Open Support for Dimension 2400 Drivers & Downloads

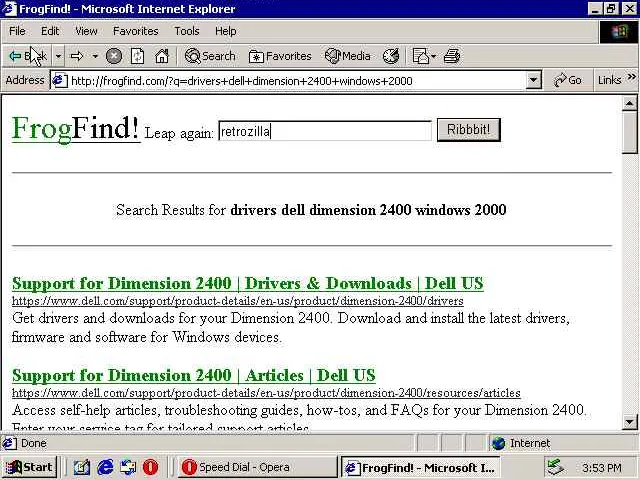click(248, 283)
